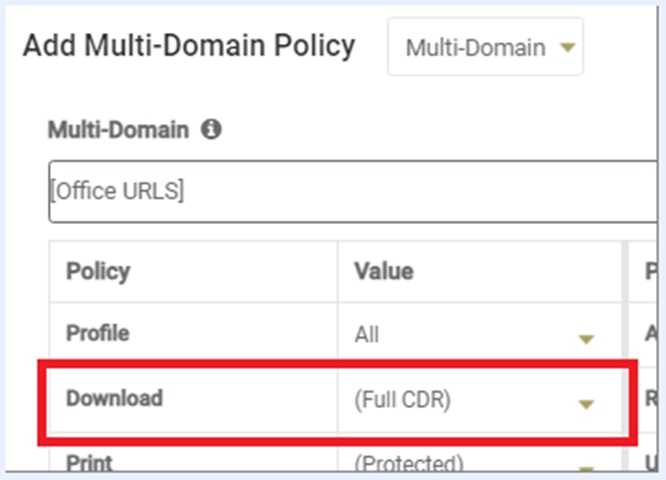This screenshot has width=666, height=480.
Task: Open the Multi-Domain policy type dropdown
Action: pos(485,47)
